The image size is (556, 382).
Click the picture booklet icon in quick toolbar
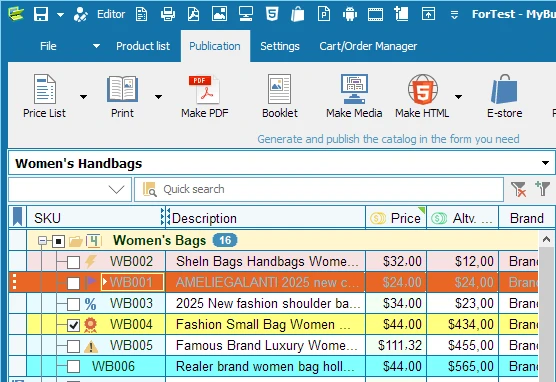tap(219, 15)
